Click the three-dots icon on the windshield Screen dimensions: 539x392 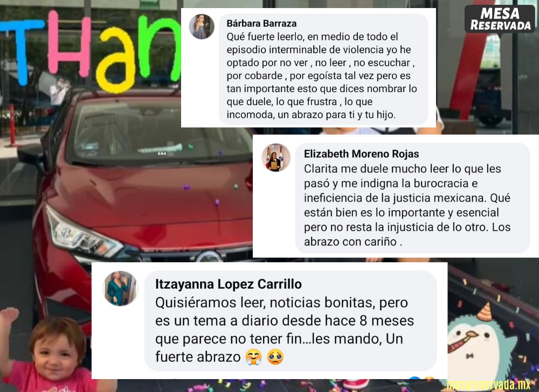pyautogui.click(x=162, y=154)
